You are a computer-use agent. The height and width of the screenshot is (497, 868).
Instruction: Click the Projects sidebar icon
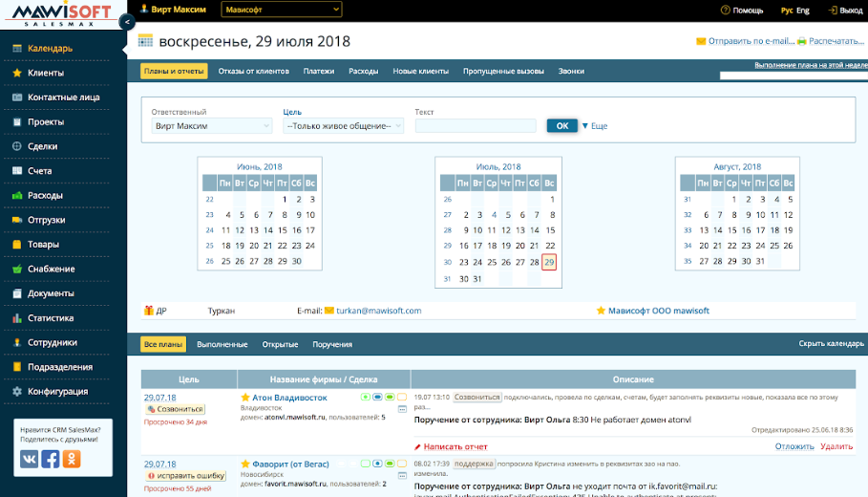pyautogui.click(x=17, y=122)
